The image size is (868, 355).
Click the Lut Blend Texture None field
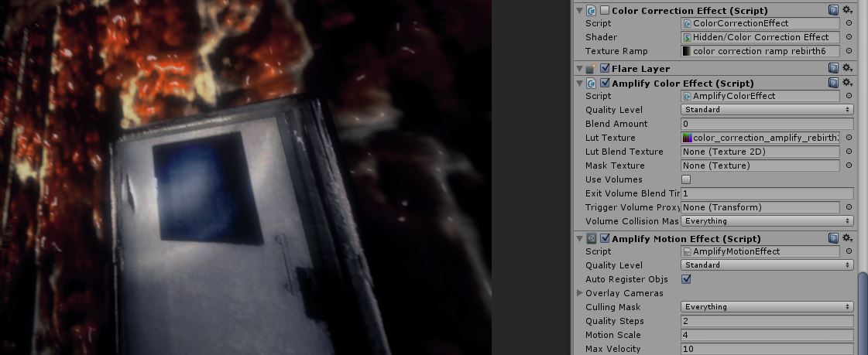click(760, 152)
